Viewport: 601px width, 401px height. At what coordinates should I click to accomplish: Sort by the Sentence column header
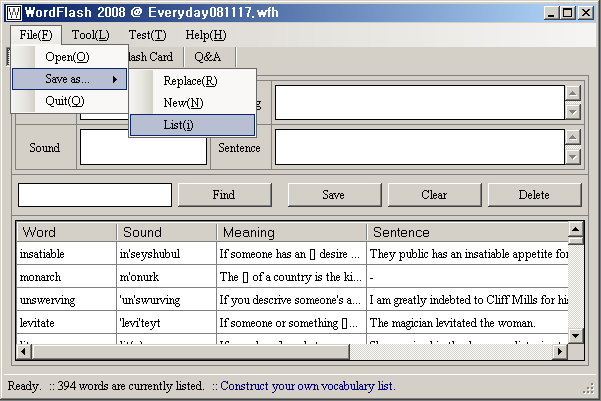coord(467,232)
